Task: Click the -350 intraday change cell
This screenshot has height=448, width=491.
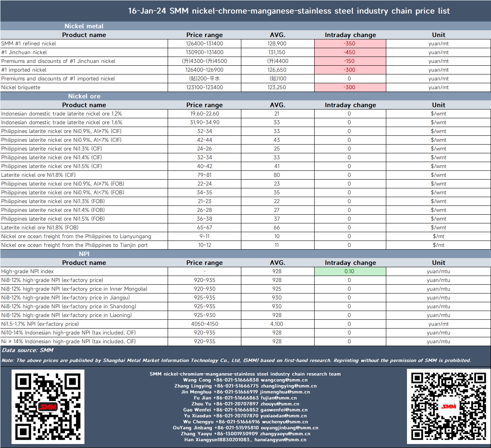Action: click(x=350, y=43)
